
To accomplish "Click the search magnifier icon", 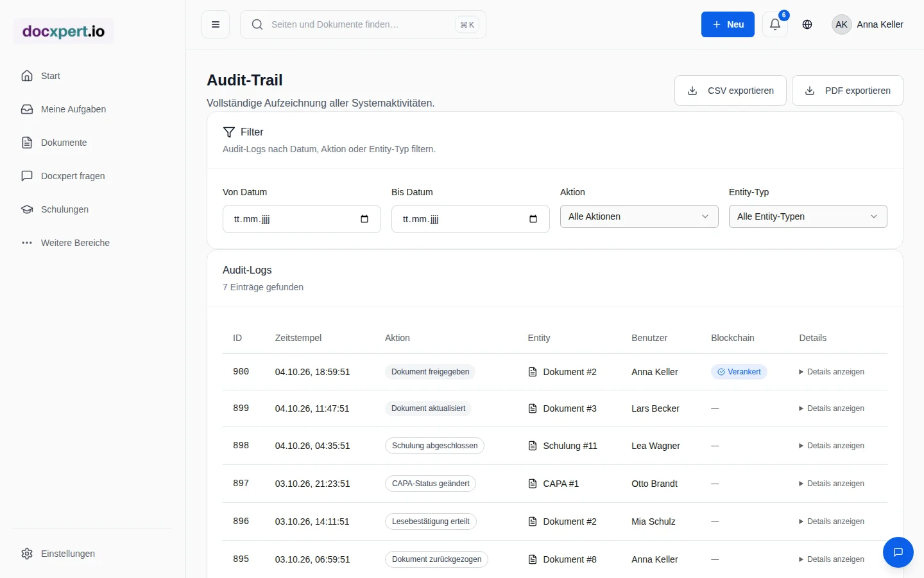I will [257, 24].
